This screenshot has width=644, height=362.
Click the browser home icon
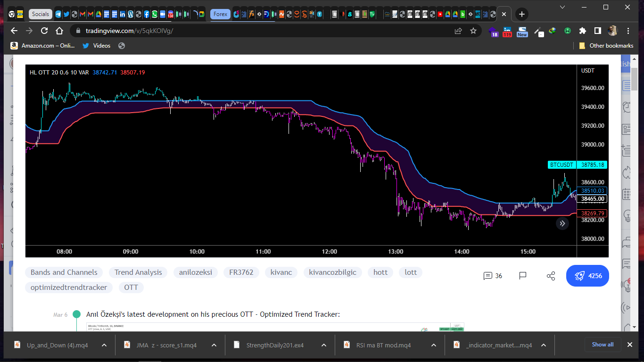(x=59, y=31)
